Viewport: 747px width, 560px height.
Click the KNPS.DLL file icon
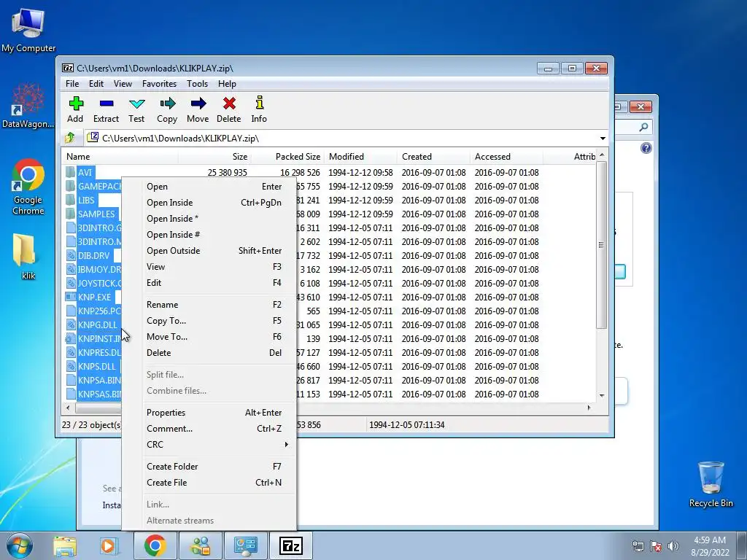pos(71,367)
